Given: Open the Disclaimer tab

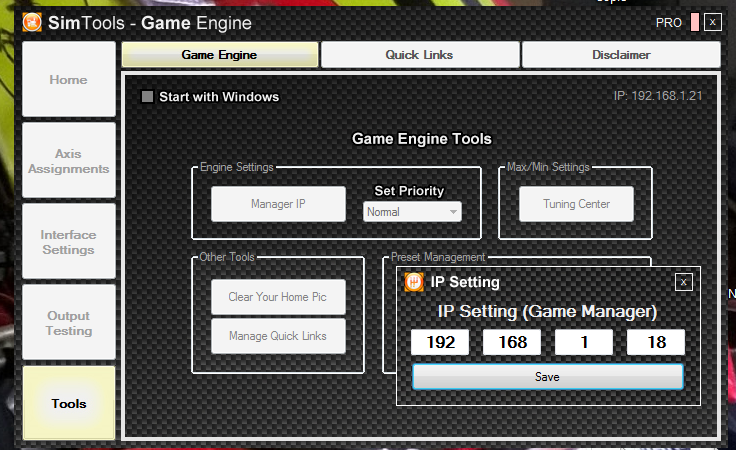Looking at the screenshot, I should click(x=621, y=55).
